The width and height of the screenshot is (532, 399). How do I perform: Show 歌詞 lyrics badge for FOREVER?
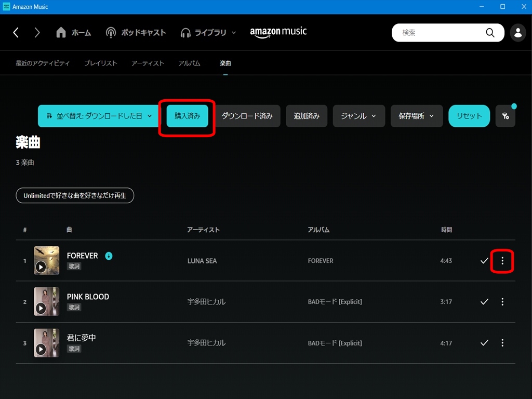pos(74,267)
